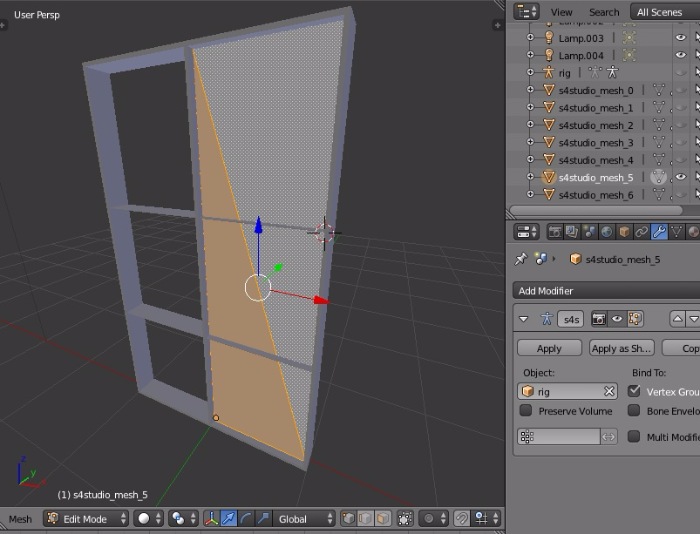
Task: Click the rig object input field
Action: (567, 391)
